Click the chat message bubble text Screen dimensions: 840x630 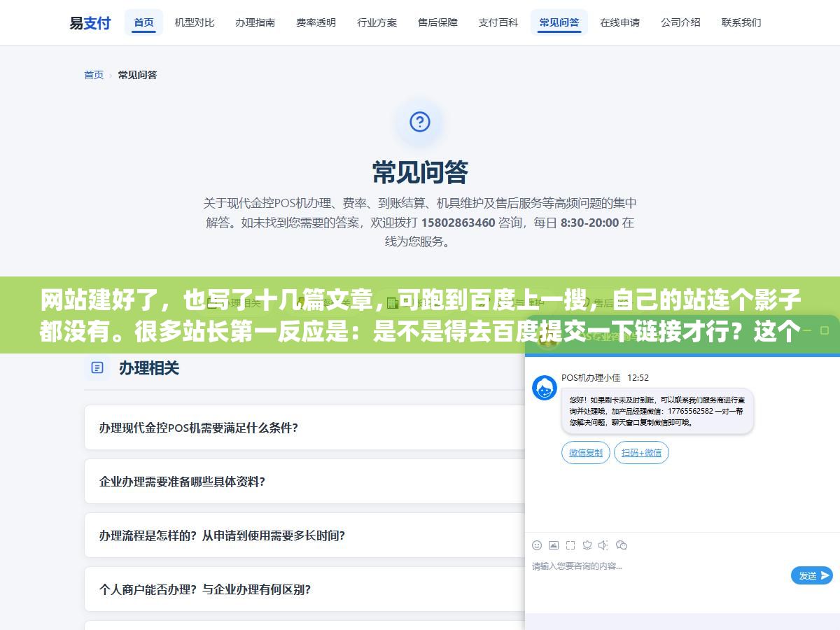[657, 411]
